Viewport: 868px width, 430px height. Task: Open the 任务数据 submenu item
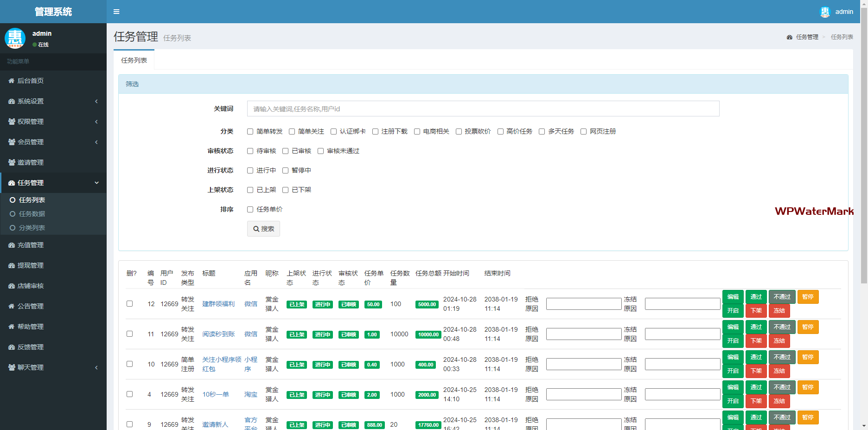click(32, 214)
